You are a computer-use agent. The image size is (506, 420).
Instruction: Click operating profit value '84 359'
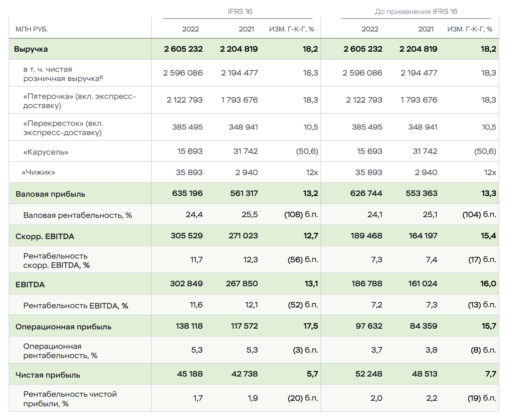click(424, 326)
